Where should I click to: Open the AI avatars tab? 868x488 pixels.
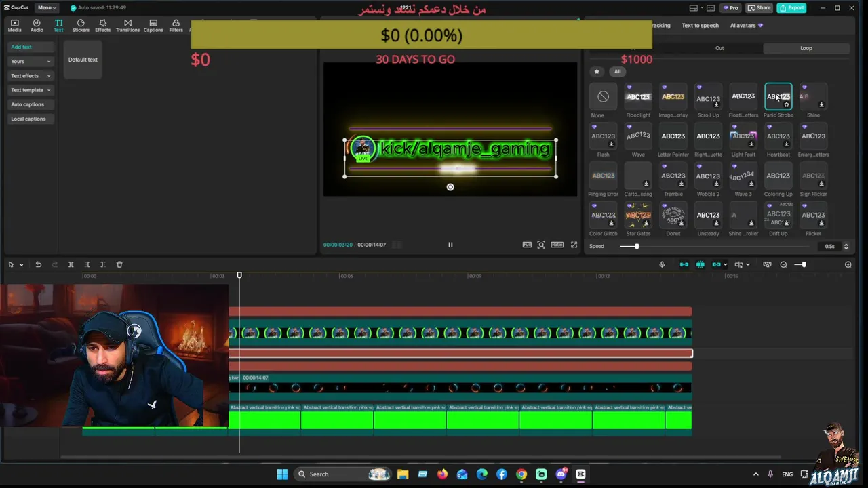[x=746, y=26]
